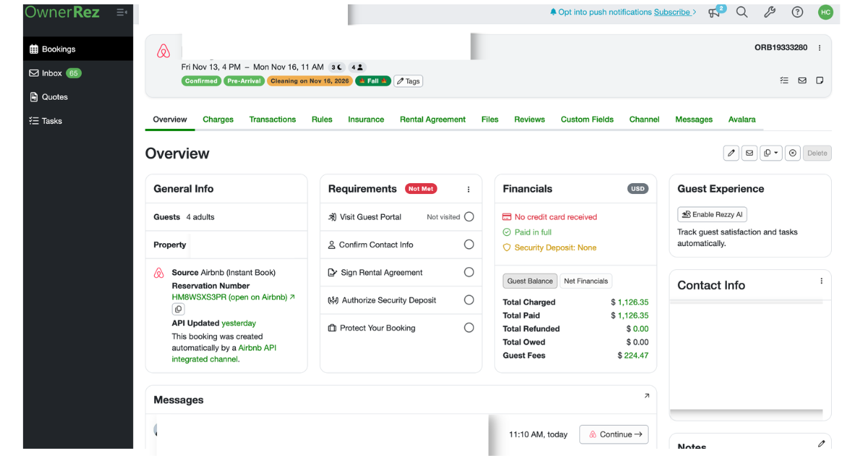Click the Airbnb logo in booking header
The image size is (868, 456).
[x=163, y=51]
